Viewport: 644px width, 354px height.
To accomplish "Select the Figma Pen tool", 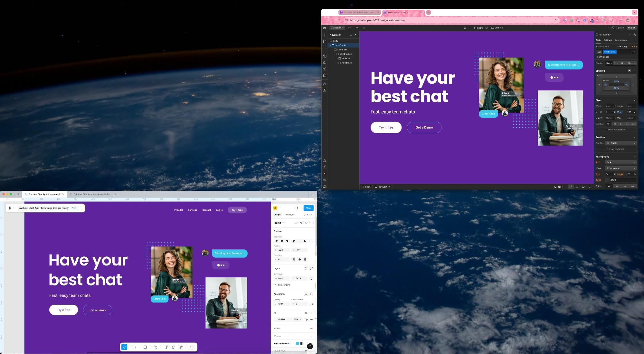I will (x=156, y=347).
